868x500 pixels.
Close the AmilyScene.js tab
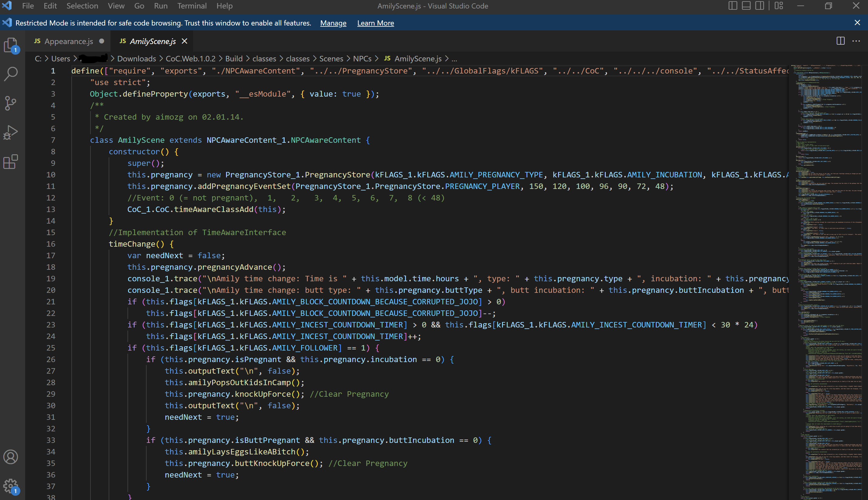click(185, 41)
